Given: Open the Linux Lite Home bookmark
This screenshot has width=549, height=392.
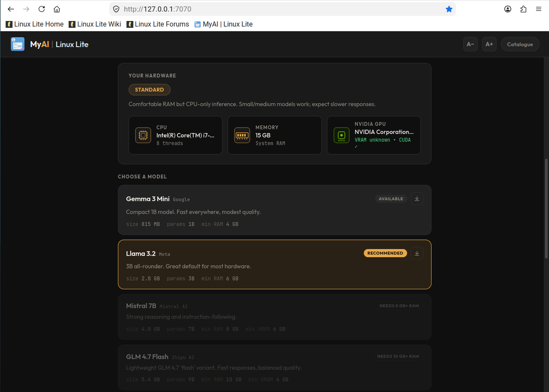Looking at the screenshot, I should 35,24.
